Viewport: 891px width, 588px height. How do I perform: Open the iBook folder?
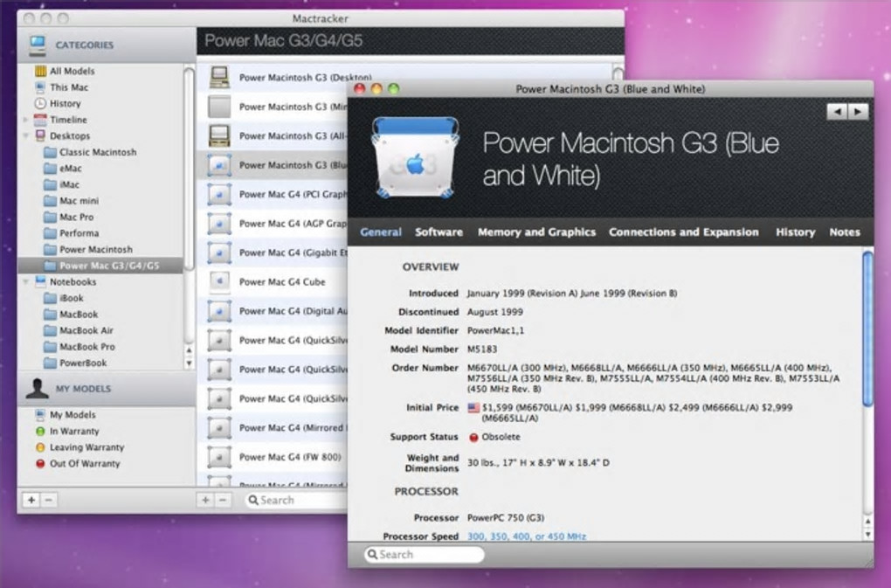pos(63,298)
